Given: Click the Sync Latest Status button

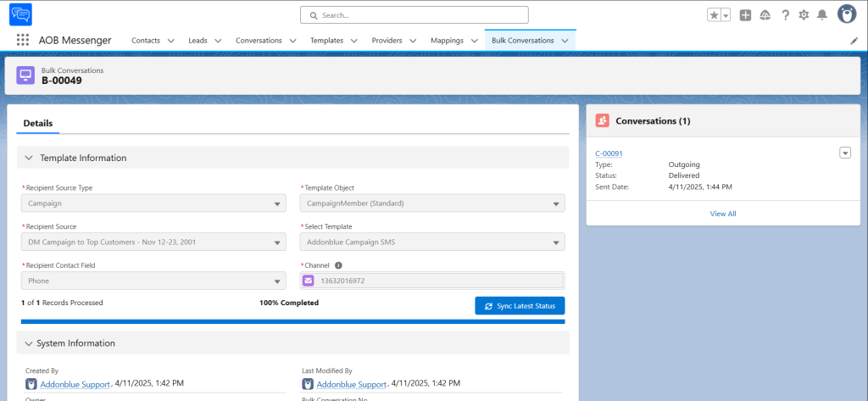Looking at the screenshot, I should [520, 306].
